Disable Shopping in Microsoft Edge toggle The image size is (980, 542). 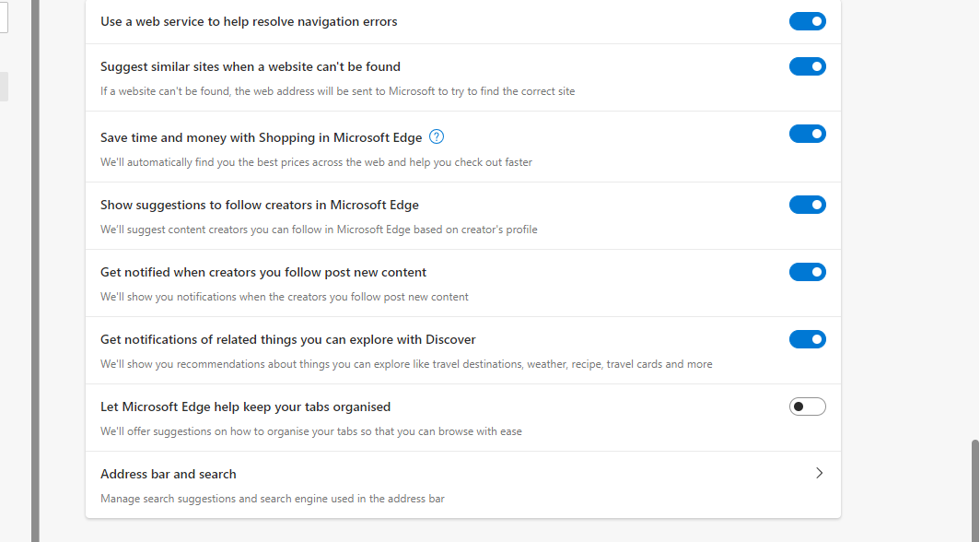tap(807, 134)
